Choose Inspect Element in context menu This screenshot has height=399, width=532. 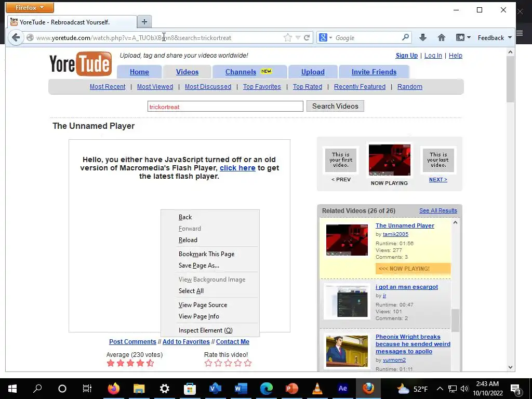pos(210,330)
